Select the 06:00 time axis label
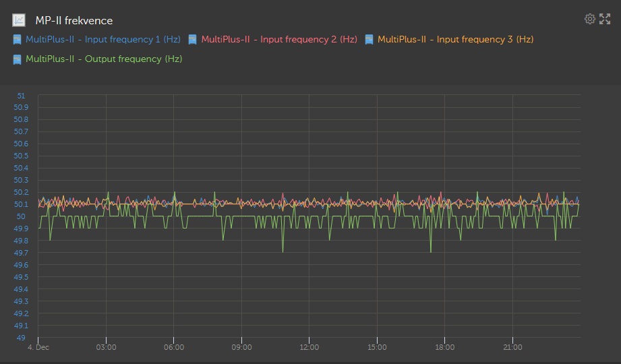This screenshot has width=621, height=364. [x=174, y=347]
